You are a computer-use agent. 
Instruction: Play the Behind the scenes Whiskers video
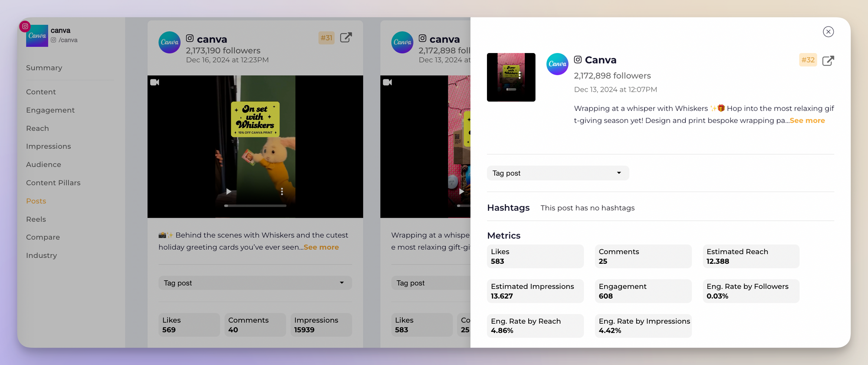[x=228, y=192]
